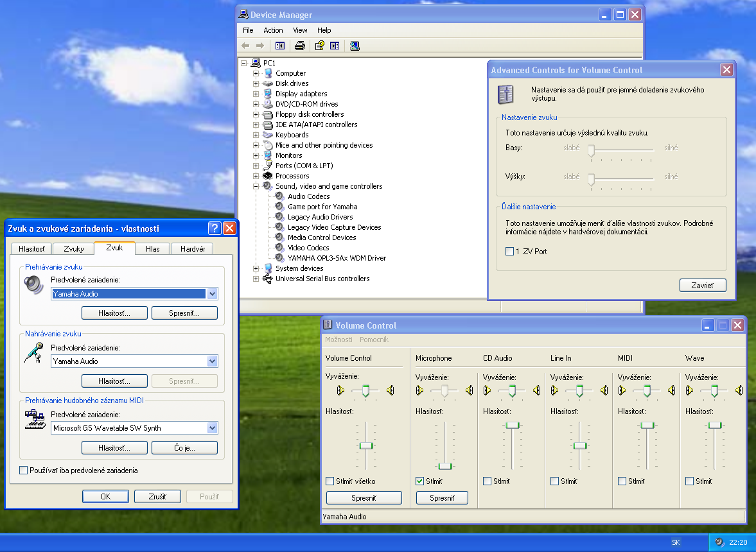This screenshot has height=552, width=756.
Task: Click the Scan for hardware changes icon
Action: coord(355,46)
